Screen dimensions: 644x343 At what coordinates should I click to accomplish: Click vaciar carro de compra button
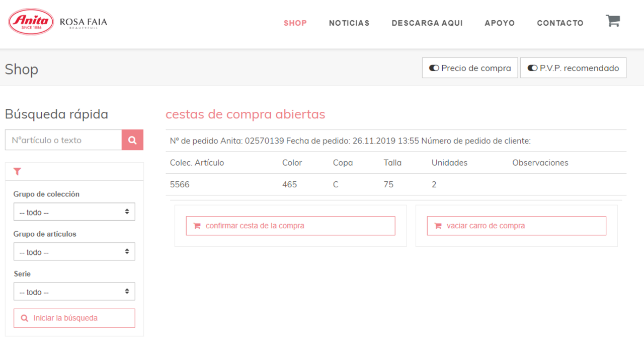(516, 226)
